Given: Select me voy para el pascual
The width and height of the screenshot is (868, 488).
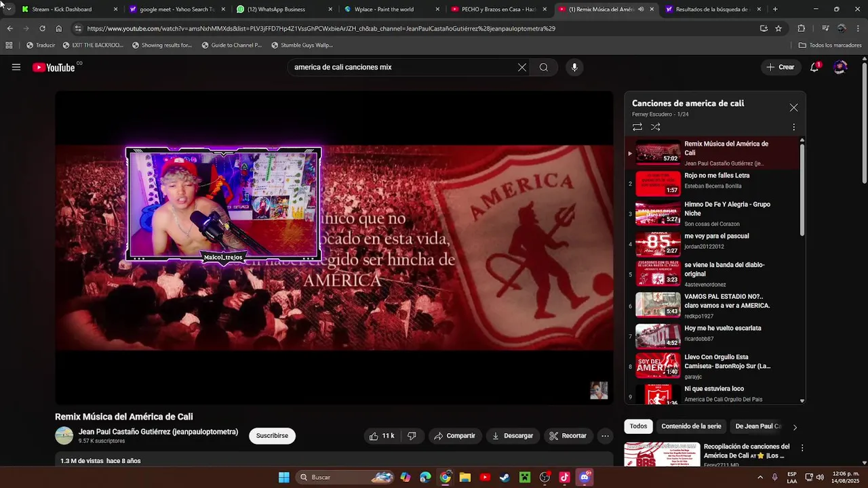Looking at the screenshot, I should click(x=713, y=244).
